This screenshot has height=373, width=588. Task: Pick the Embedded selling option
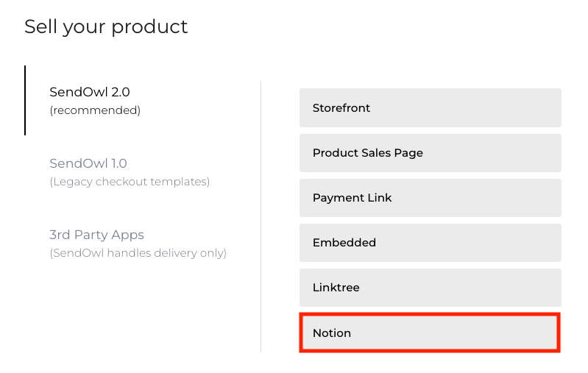[x=430, y=243]
